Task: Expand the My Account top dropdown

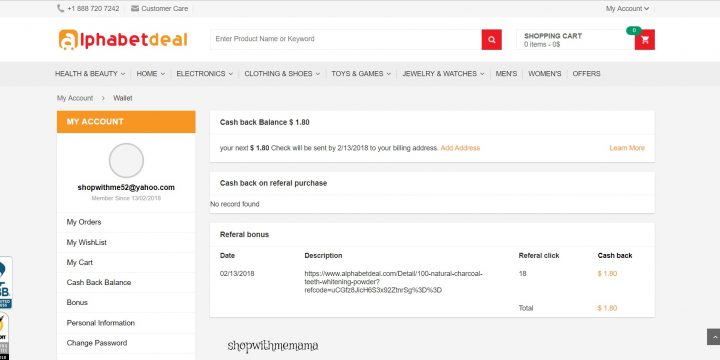Action: 627,8
